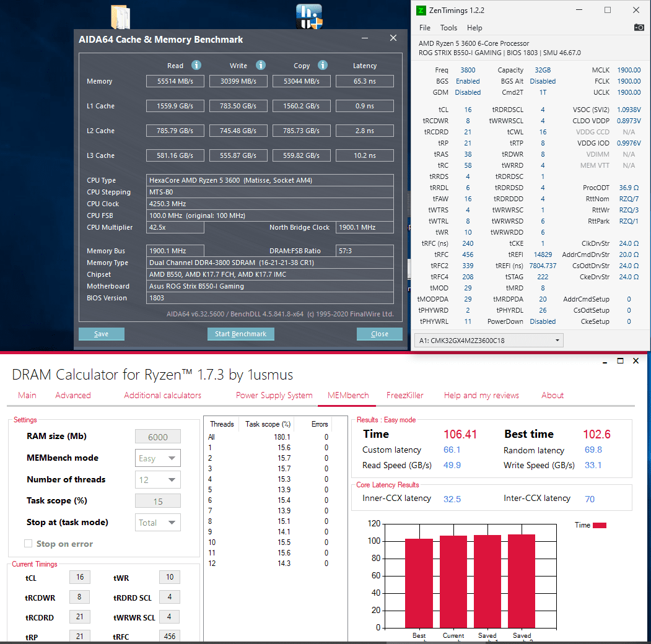Click the Best time value 102.6
Viewport: 651px width, 644px height.
pos(596,435)
